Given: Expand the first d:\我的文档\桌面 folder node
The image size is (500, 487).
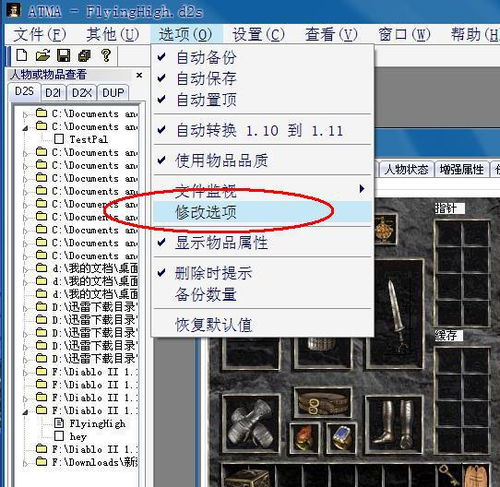Looking at the screenshot, I should (x=25, y=269).
